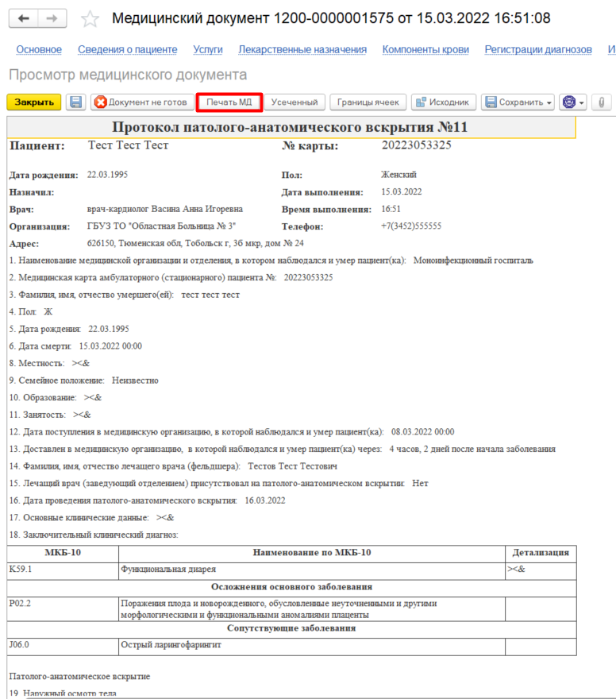This screenshot has height=699, width=616.
Task: Toggle the 'Усеченный' view mode
Action: (294, 102)
